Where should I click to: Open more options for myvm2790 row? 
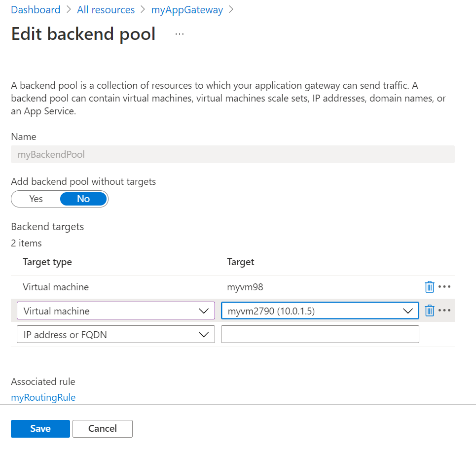[x=444, y=311]
